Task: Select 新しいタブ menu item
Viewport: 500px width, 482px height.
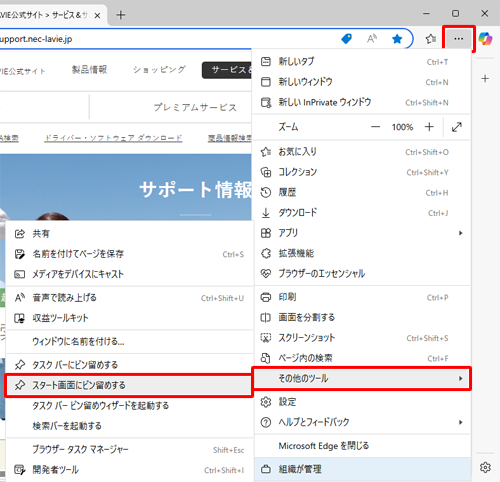Action: [362, 62]
